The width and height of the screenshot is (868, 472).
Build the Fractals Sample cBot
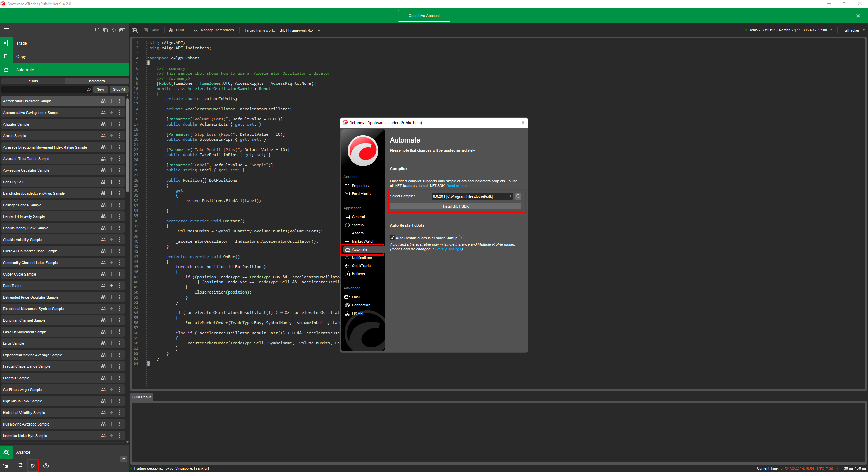tap(103, 378)
